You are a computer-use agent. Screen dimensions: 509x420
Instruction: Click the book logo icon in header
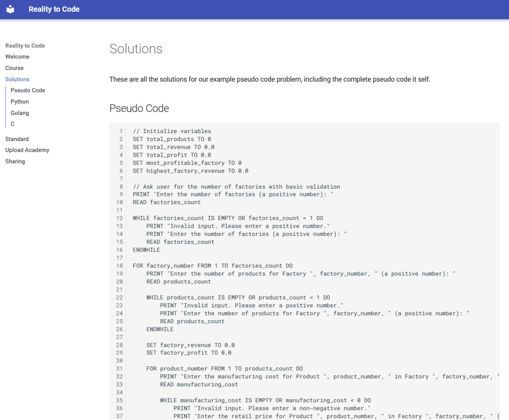point(10,9)
